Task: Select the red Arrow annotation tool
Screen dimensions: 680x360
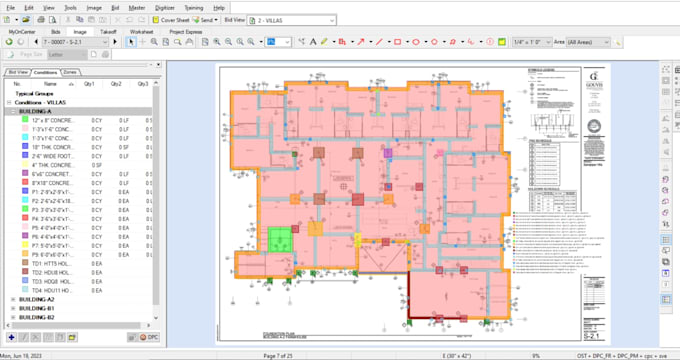Action: pyautogui.click(x=360, y=42)
